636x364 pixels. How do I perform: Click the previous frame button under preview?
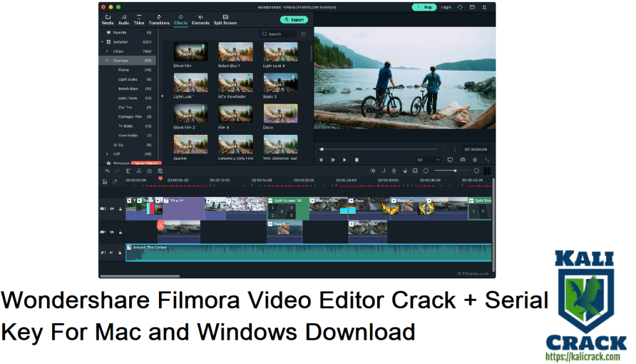pos(321,160)
